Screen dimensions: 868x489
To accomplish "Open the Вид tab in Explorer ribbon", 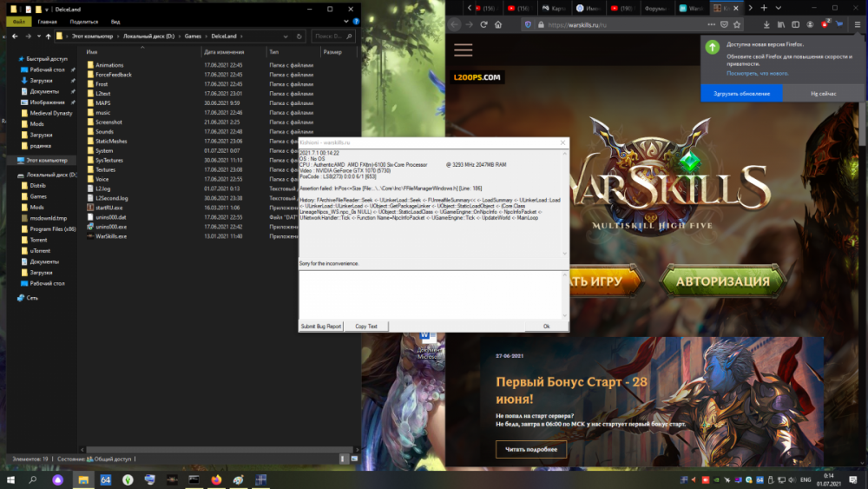I will [116, 21].
